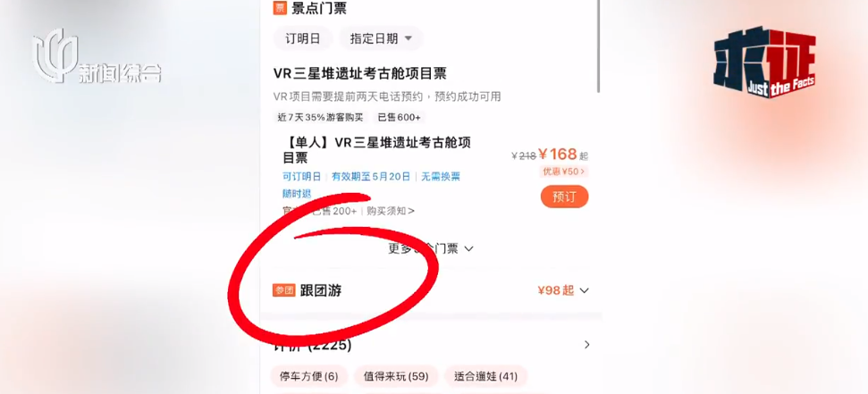Open the 【单人】VR三星堆 ticket item
868x394 pixels.
(377, 150)
